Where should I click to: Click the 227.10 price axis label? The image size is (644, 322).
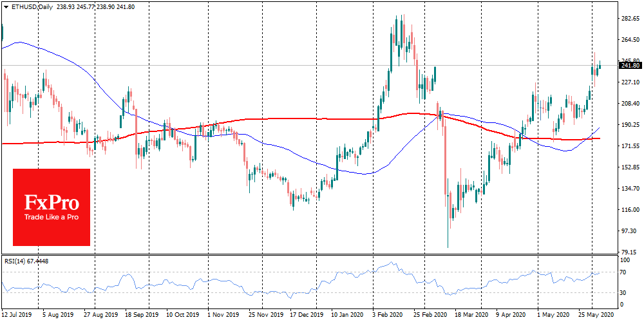click(630, 82)
